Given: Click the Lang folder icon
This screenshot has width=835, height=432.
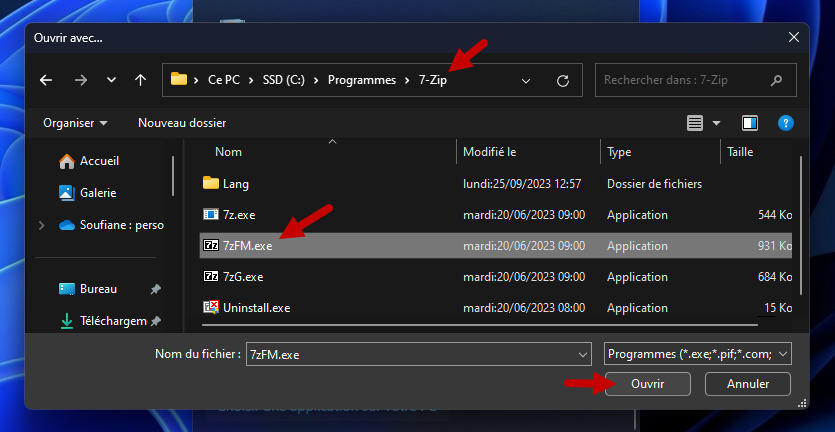Looking at the screenshot, I should tap(211, 183).
